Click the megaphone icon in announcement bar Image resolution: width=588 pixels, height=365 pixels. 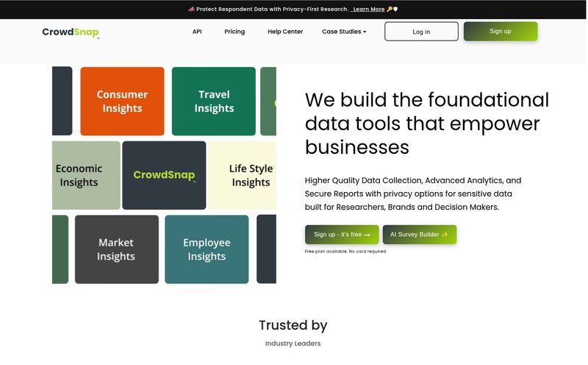(x=191, y=10)
